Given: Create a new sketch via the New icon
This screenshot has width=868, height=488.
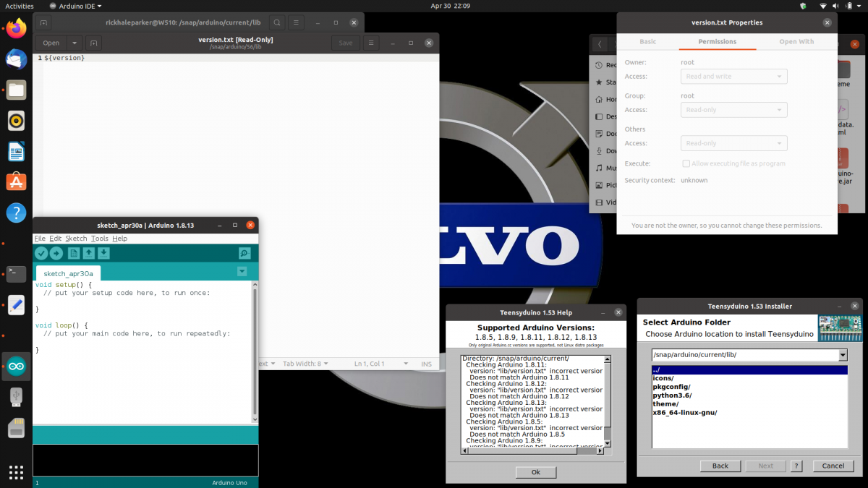Looking at the screenshot, I should 73,253.
